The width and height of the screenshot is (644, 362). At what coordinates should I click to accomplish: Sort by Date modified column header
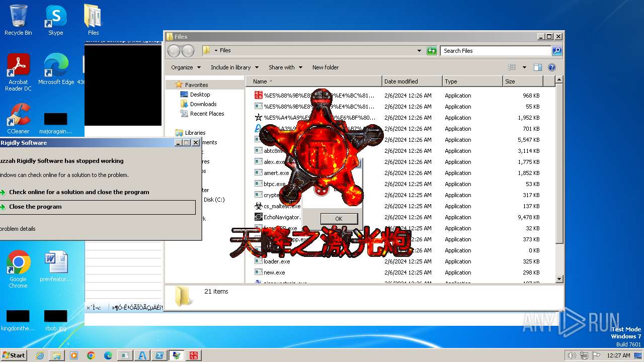pos(412,81)
